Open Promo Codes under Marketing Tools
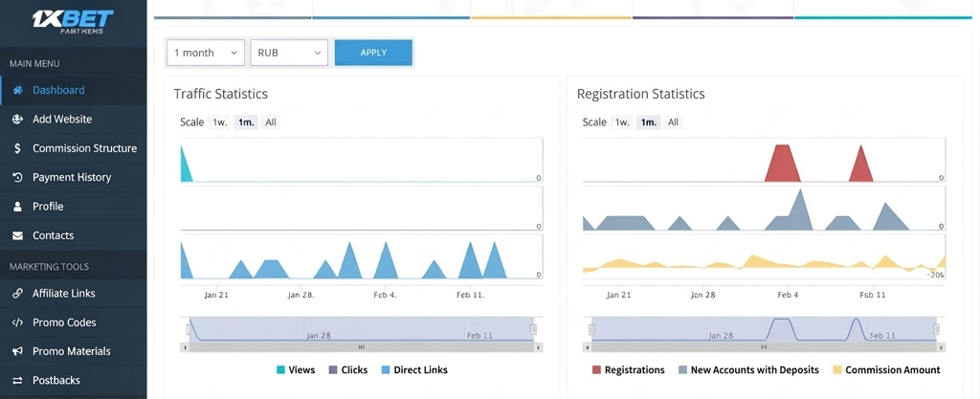Screen dimensions: 980x399 pos(74,322)
